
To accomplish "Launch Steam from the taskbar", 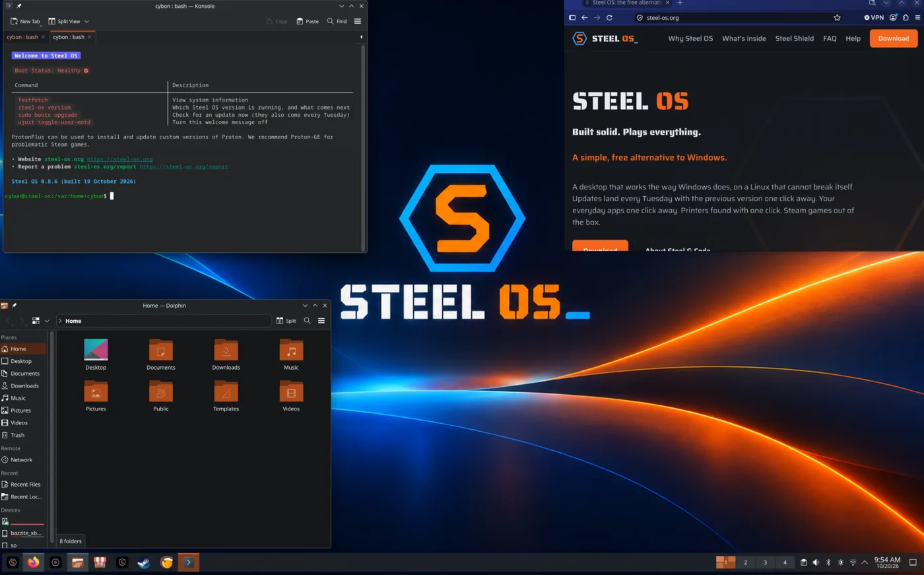I will coord(144,562).
